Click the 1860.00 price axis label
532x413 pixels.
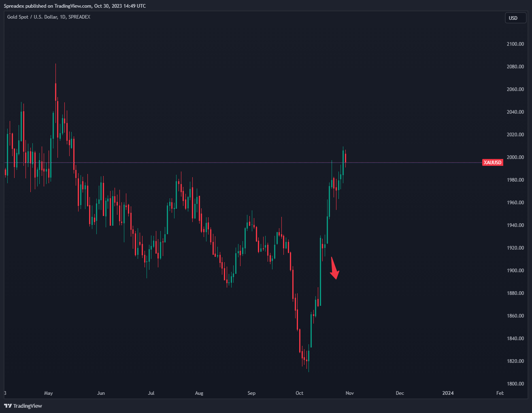(515, 316)
